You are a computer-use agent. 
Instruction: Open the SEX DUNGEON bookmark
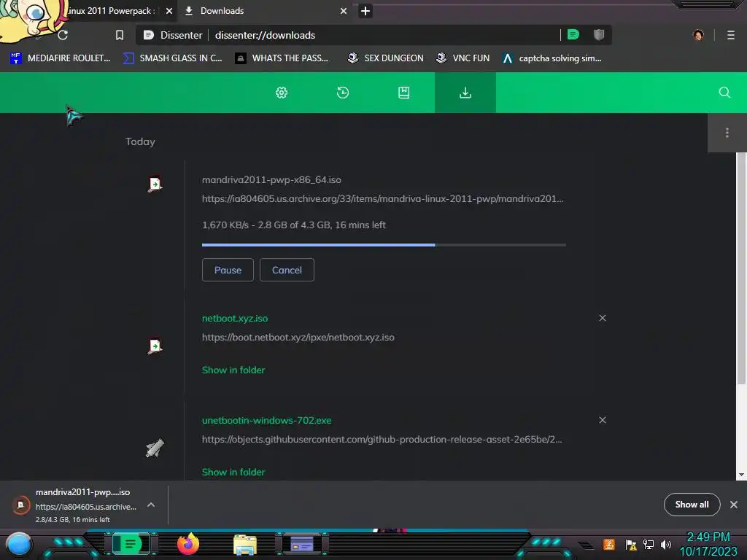386,58
